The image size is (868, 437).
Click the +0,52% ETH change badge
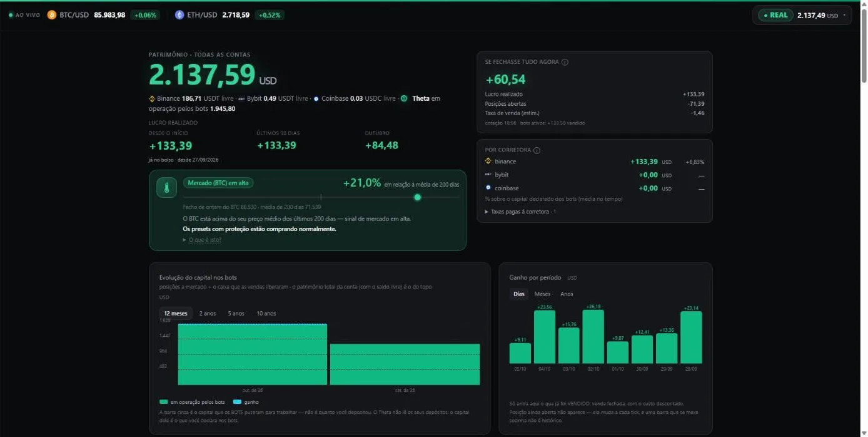coord(270,15)
